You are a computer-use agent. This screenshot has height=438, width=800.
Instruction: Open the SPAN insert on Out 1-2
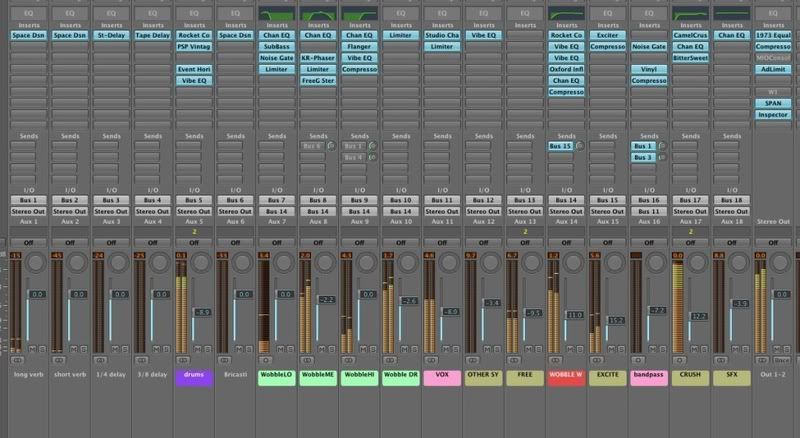pos(773,103)
